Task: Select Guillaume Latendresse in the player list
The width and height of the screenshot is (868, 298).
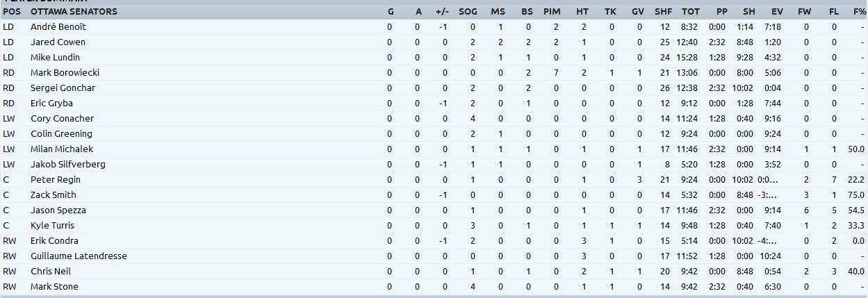Action: [79, 256]
